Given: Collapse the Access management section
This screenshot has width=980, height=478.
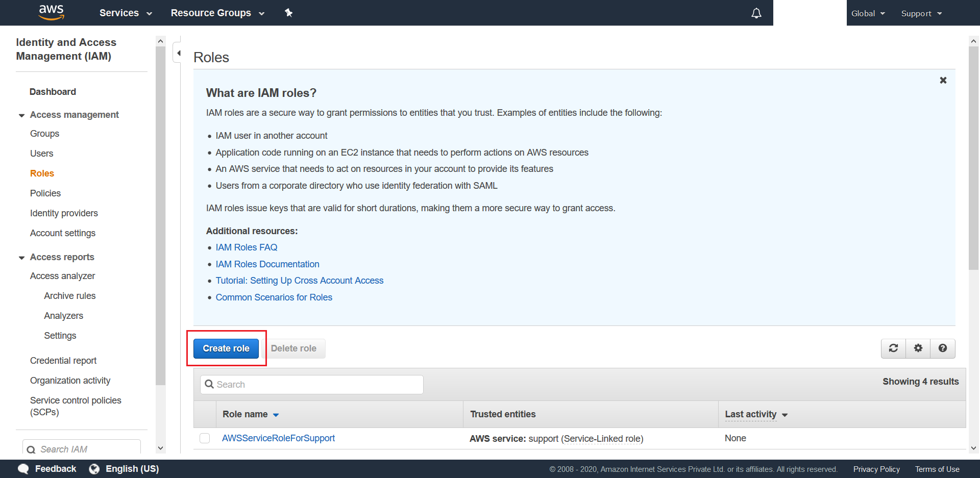Looking at the screenshot, I should coord(21,115).
